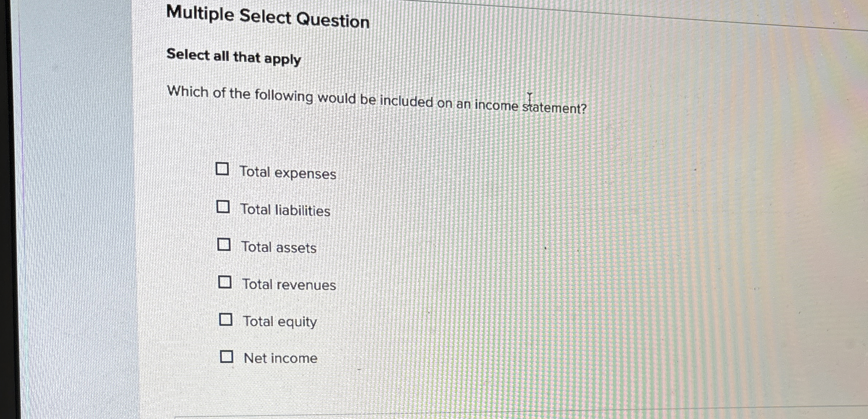Click the Total liabilities label text
Viewport: 868px width, 419px height.
(x=285, y=210)
